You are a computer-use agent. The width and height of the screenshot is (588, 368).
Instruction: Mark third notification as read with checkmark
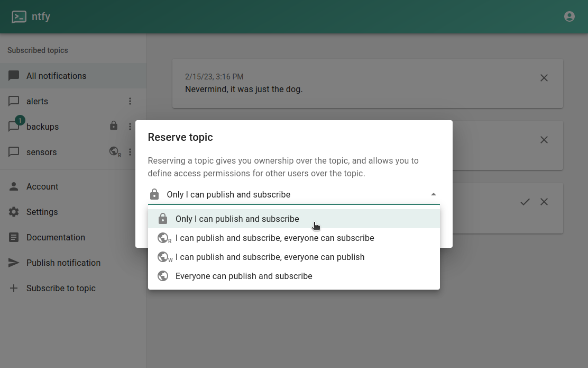[x=525, y=202]
